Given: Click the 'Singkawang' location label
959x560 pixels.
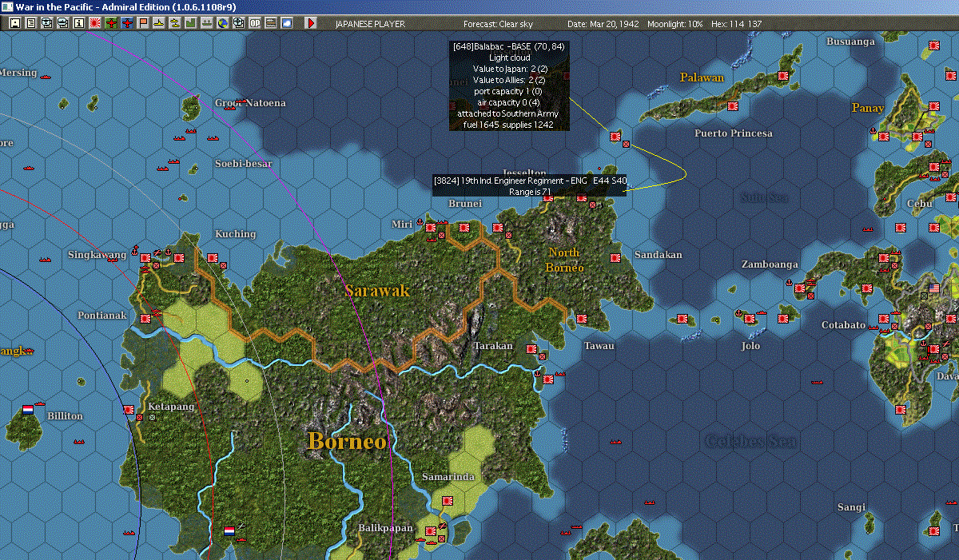Looking at the screenshot, I should [97, 255].
